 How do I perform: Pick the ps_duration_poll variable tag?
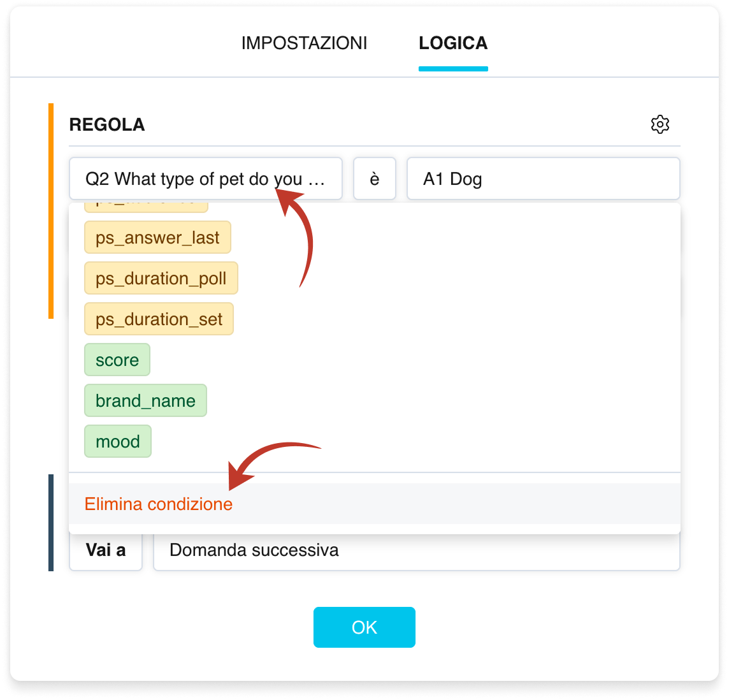[x=161, y=278]
